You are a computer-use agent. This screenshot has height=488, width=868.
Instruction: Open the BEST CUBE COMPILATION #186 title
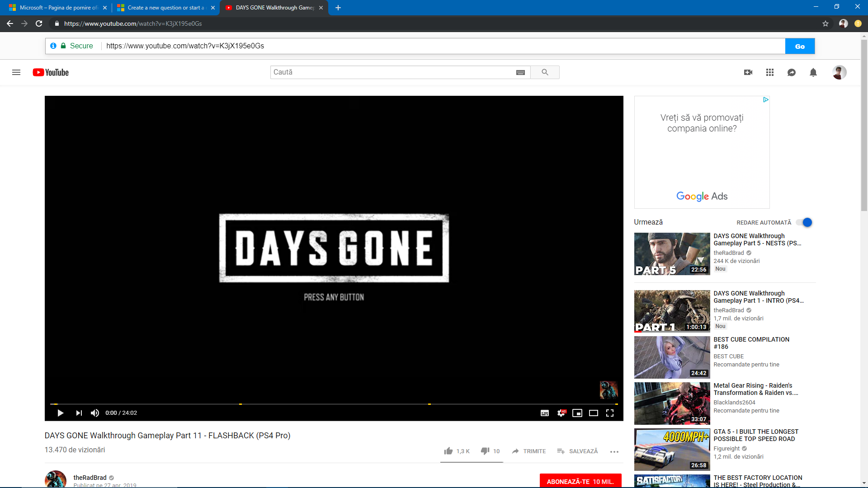(x=751, y=343)
